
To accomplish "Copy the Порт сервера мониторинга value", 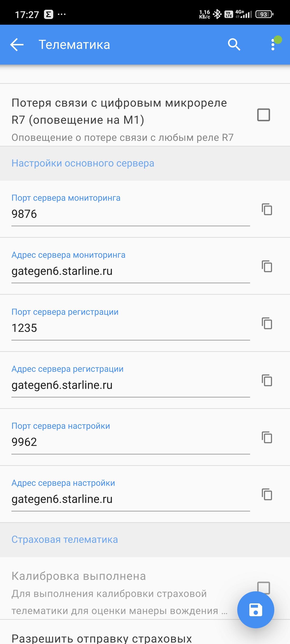I will click(267, 209).
